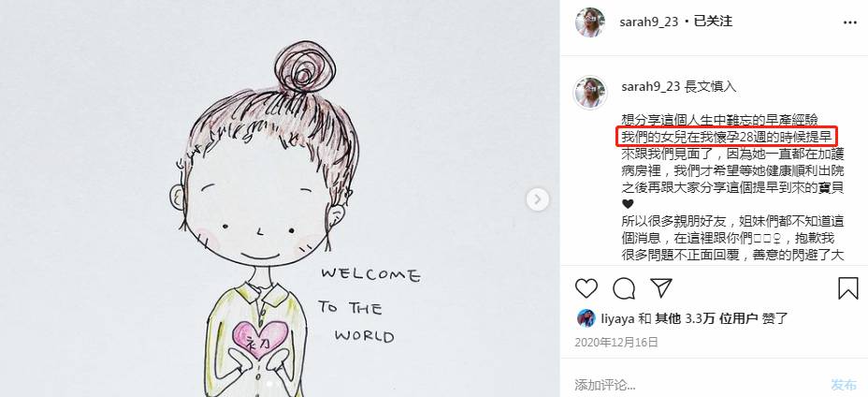Open the 2020年12月16日 date link
Viewport: 868px width, 397px height.
click(616, 342)
